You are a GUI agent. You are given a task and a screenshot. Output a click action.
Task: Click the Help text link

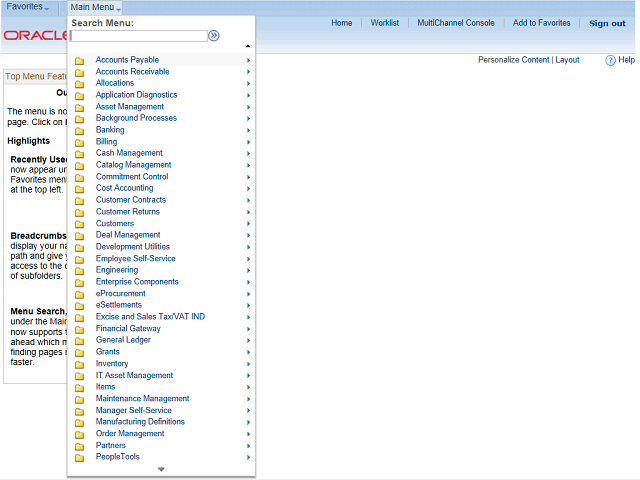pyautogui.click(x=627, y=60)
